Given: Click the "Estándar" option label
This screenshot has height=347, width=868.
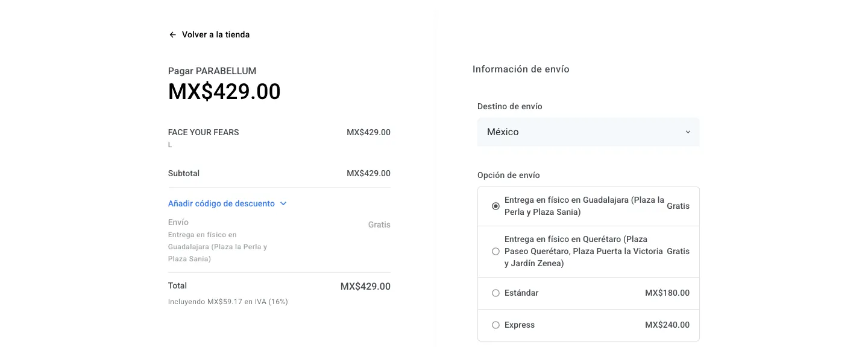Looking at the screenshot, I should click(521, 293).
